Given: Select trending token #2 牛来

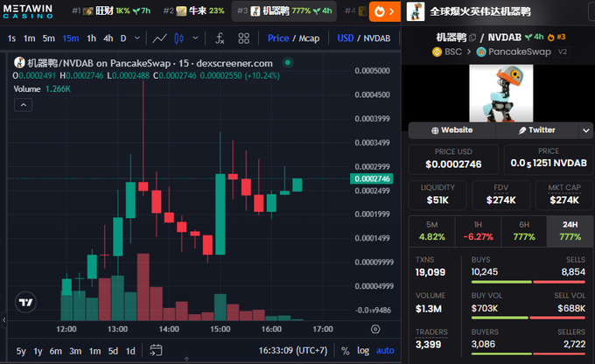Looking at the screenshot, I should pos(193,11).
